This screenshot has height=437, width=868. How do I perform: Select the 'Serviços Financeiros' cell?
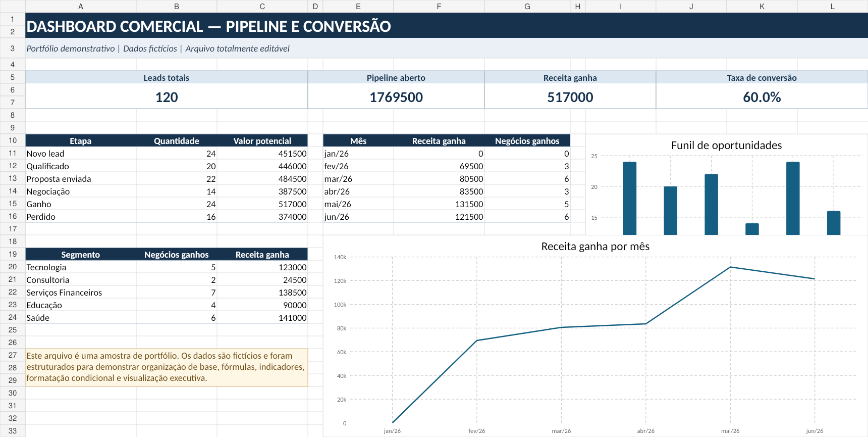pyautogui.click(x=81, y=292)
